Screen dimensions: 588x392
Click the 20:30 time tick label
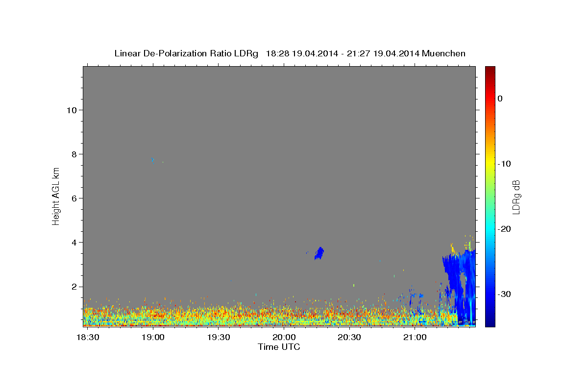click(349, 337)
